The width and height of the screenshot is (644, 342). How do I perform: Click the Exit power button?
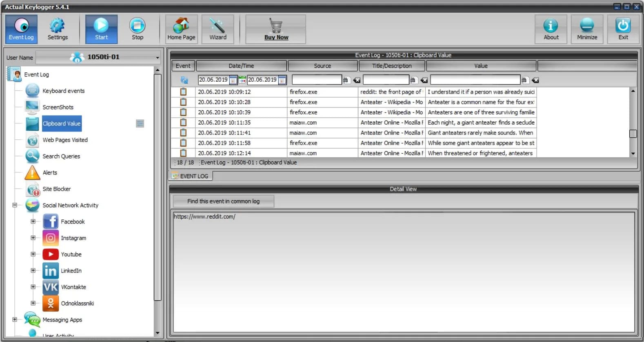coord(623,29)
